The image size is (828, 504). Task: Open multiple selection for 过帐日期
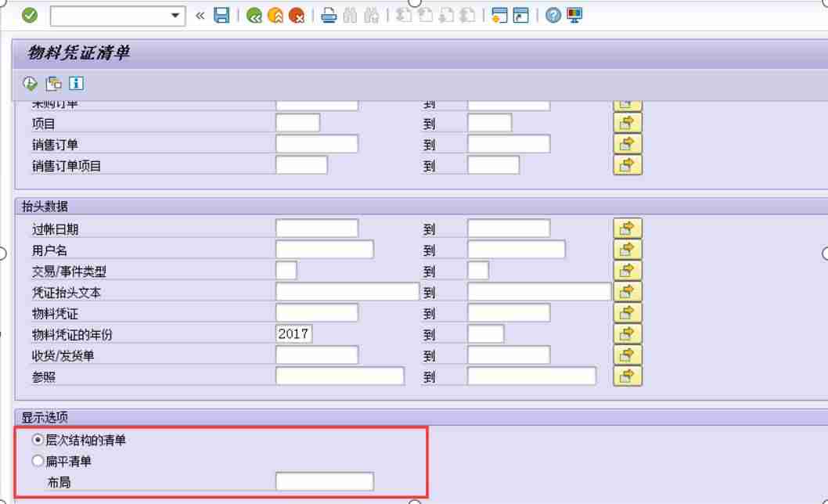pos(628,229)
